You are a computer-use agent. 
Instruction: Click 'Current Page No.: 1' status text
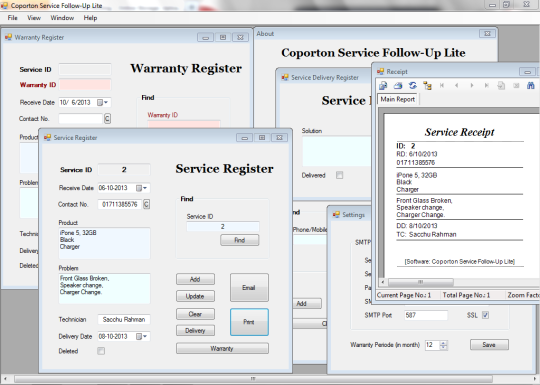click(x=404, y=295)
